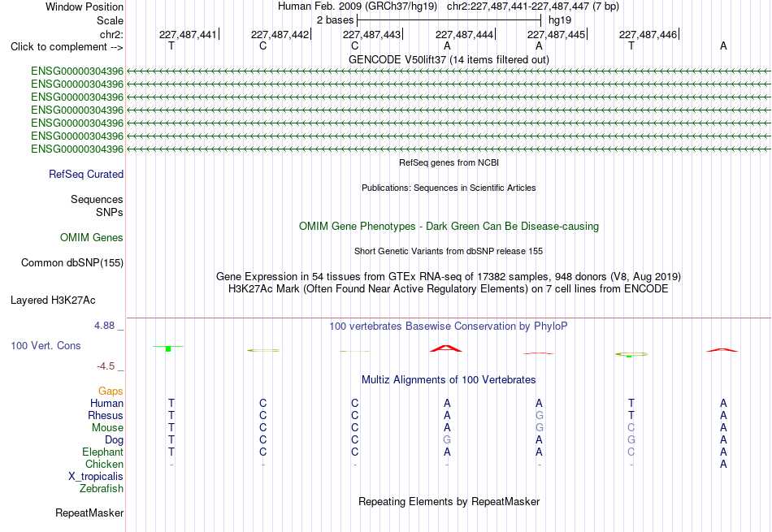The width and height of the screenshot is (772, 532).
Task: Open the 'OMIM Genes' track label
Action: pos(92,238)
